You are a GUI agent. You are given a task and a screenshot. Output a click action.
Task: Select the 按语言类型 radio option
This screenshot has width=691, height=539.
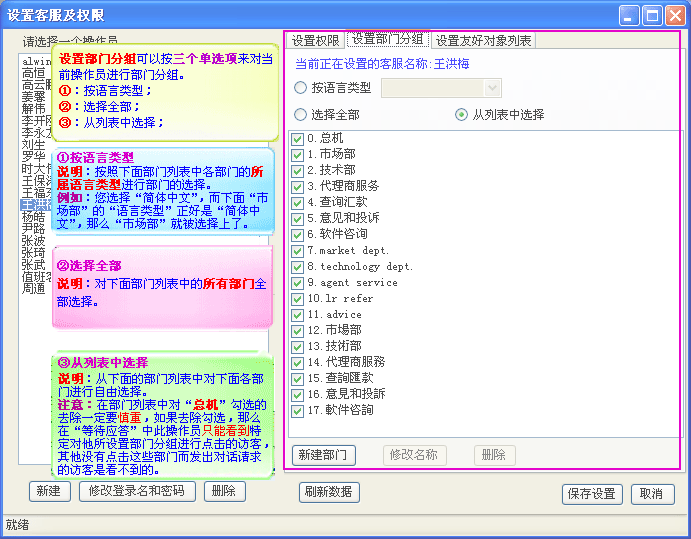pyautogui.click(x=301, y=88)
